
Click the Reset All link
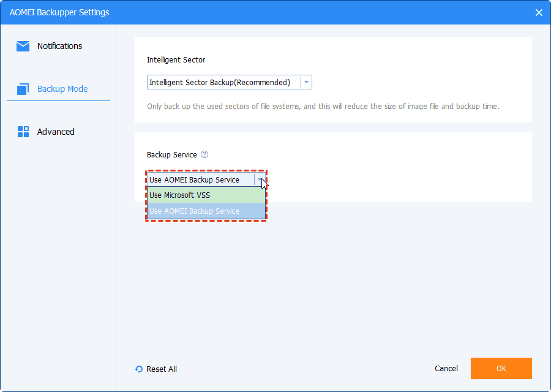[162, 369]
